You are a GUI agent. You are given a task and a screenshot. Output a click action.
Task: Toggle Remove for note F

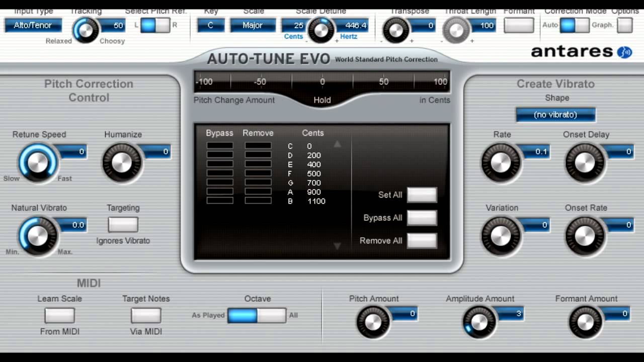(258, 173)
